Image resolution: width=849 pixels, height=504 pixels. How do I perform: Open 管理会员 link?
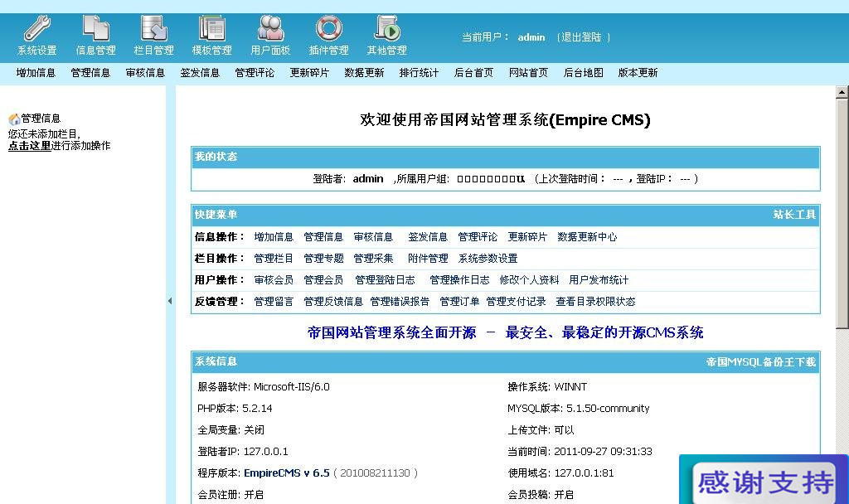pos(323,280)
